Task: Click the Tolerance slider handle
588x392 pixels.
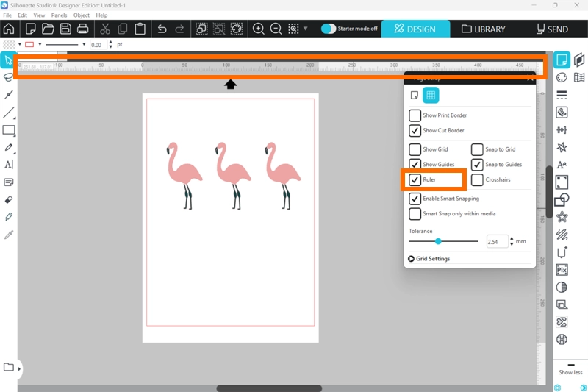Action: coord(438,241)
